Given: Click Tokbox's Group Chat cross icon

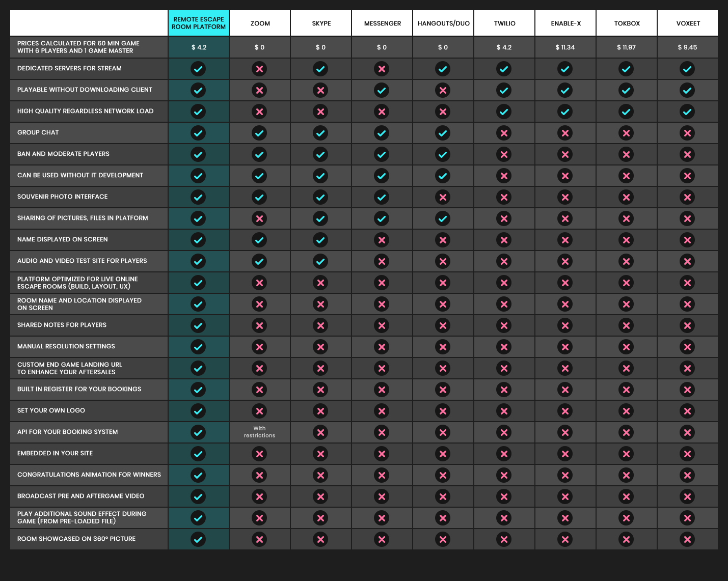Looking at the screenshot, I should [626, 133].
